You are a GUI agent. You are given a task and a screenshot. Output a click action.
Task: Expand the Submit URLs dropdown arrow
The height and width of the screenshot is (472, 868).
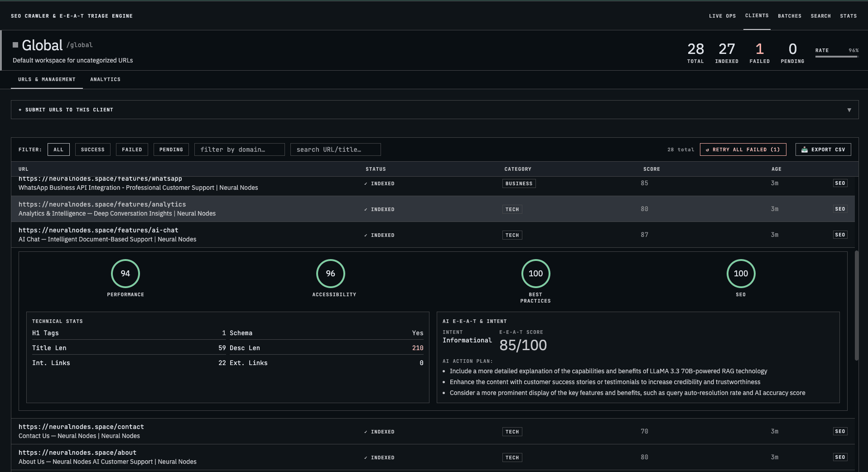(849, 110)
